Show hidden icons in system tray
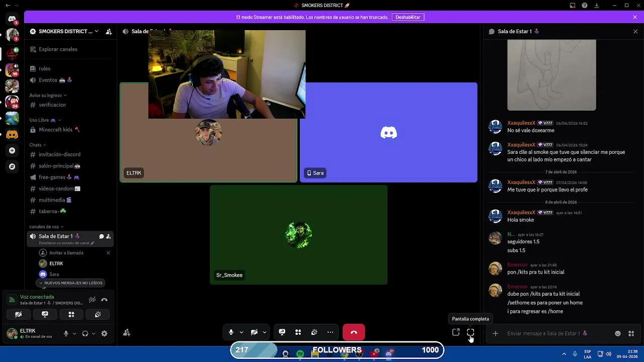This screenshot has width=644, height=362. 564,354
